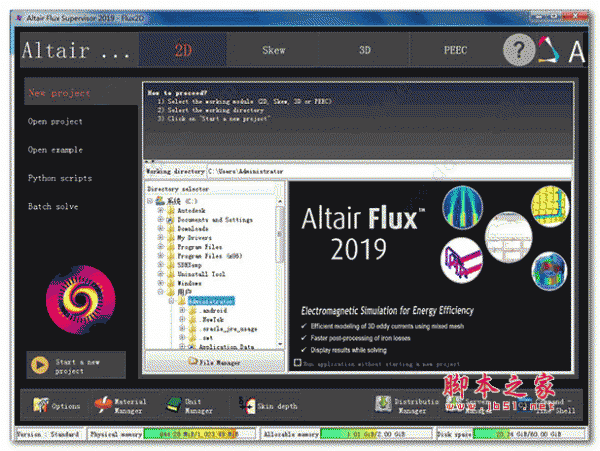The height and width of the screenshot is (451, 600).
Task: Collapse the 用户 folder node
Action: pos(161,292)
